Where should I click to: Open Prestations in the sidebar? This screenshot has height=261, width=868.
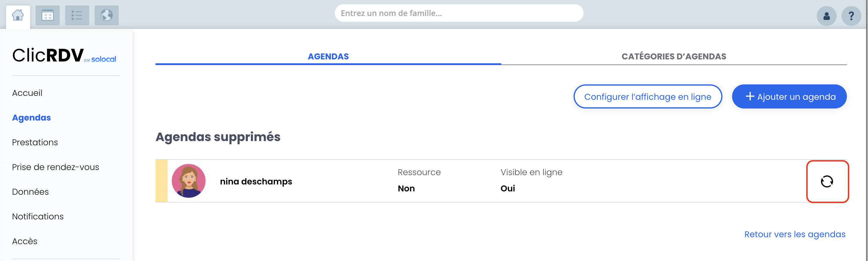point(35,143)
